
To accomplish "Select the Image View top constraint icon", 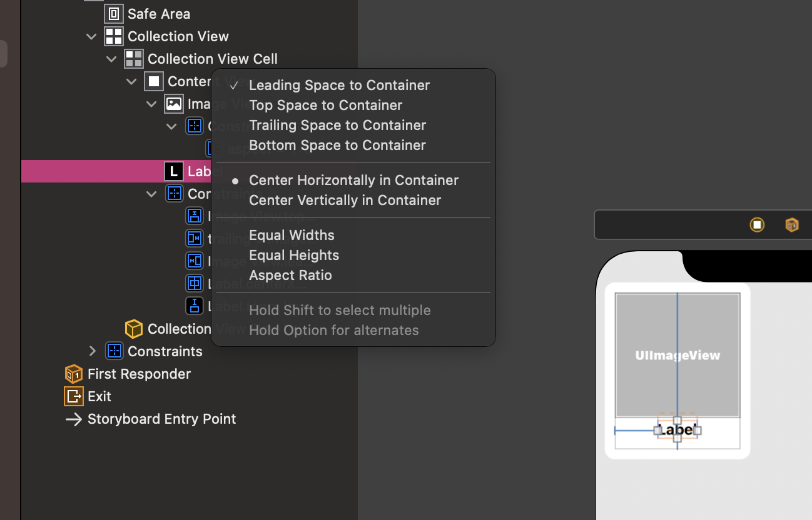I will 195,216.
